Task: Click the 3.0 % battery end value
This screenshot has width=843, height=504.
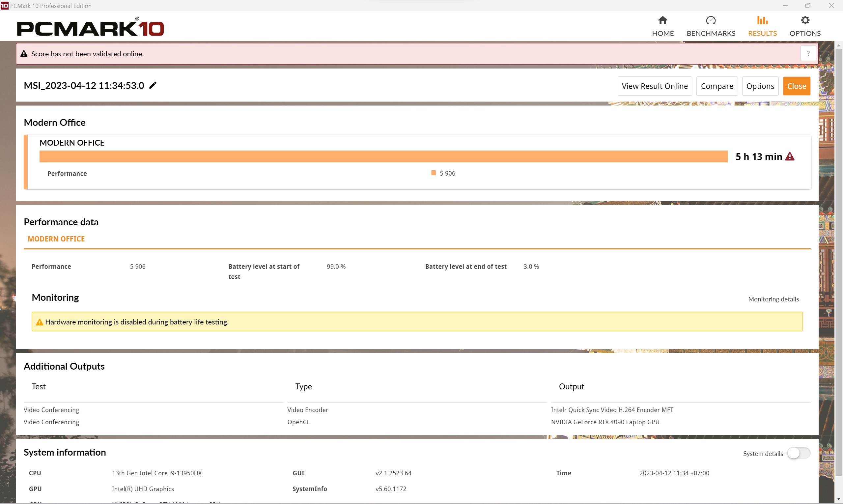Action: click(x=531, y=266)
